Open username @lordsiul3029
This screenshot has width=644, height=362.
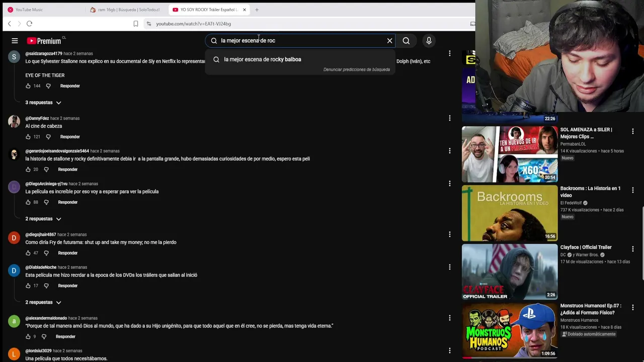coord(39,351)
